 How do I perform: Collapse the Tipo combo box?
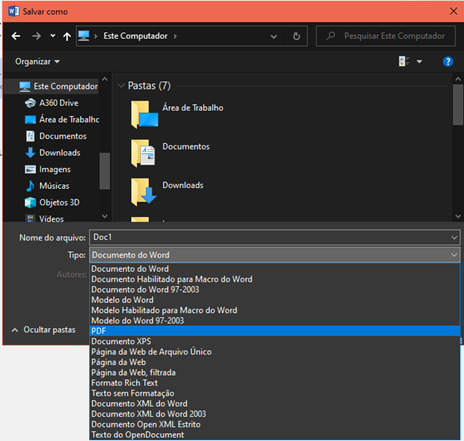454,255
